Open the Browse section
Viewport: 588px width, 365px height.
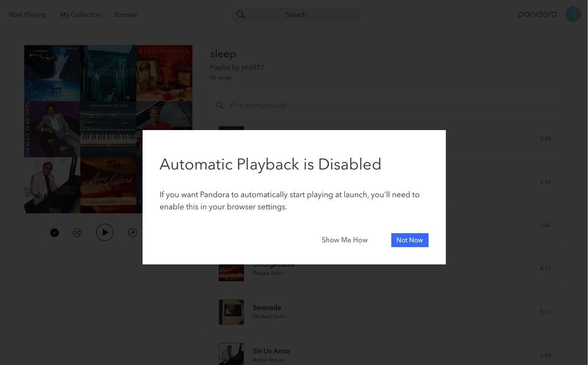[x=126, y=15]
